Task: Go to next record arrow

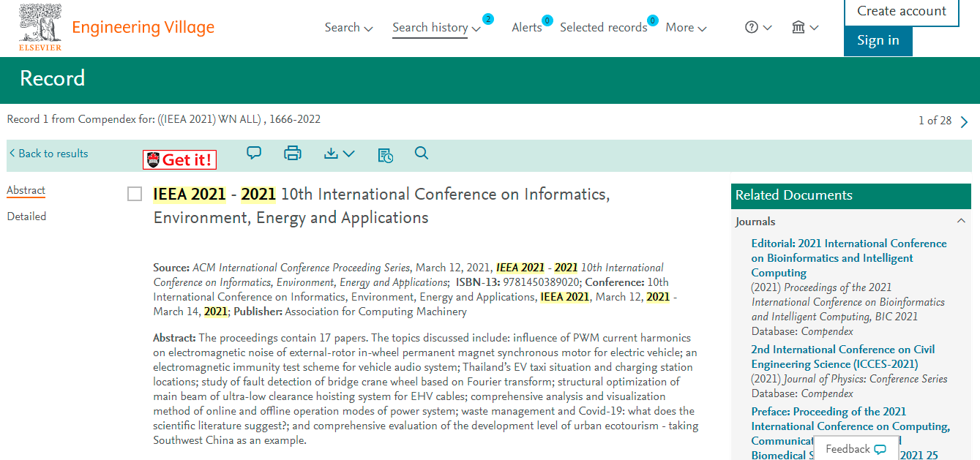Action: [x=965, y=121]
